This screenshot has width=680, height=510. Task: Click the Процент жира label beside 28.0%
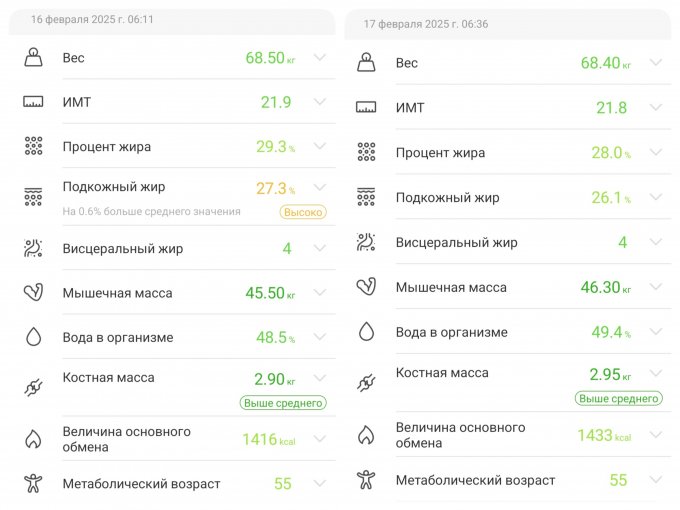click(440, 153)
